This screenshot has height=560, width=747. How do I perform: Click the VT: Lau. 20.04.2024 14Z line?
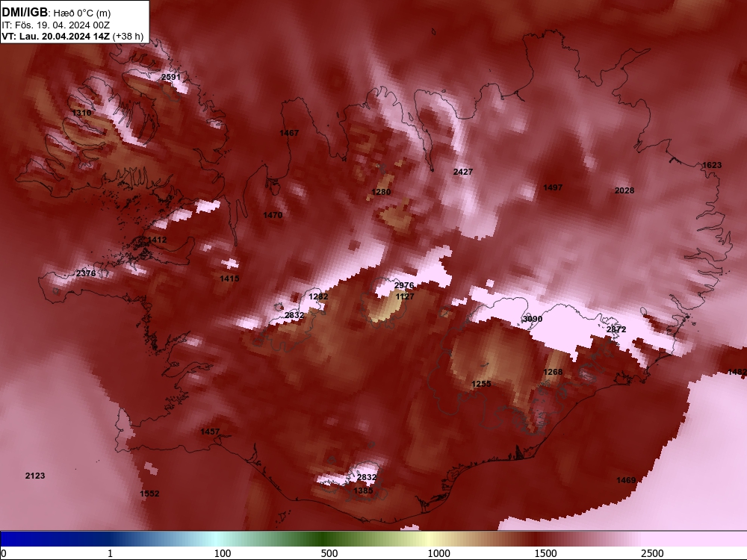point(56,37)
